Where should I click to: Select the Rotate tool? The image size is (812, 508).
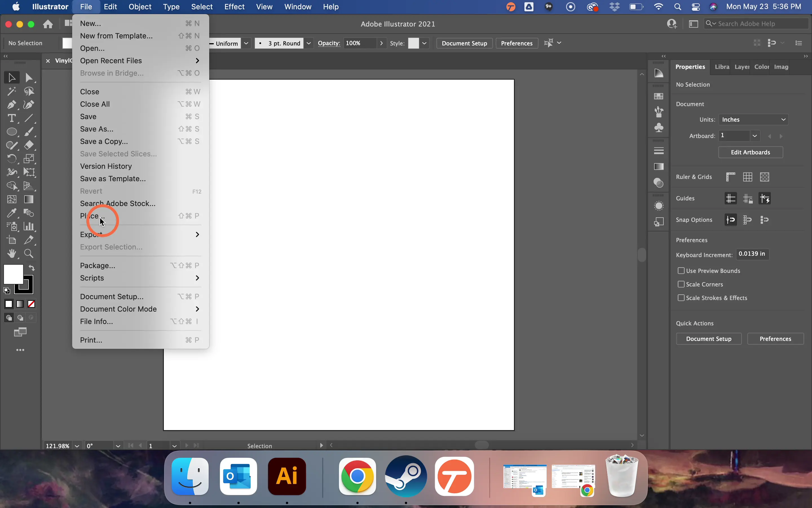pyautogui.click(x=12, y=159)
